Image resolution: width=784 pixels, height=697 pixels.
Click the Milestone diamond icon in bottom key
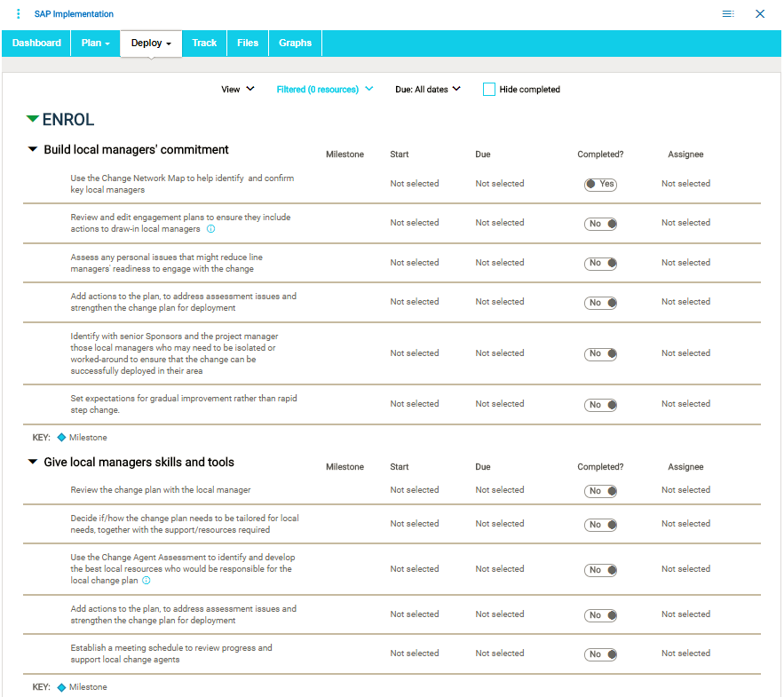[61, 687]
